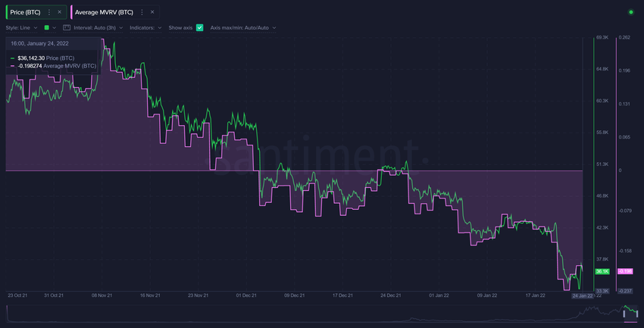This screenshot has width=644, height=328.
Task: Click the 51.3K price axis label
Action: point(602,164)
